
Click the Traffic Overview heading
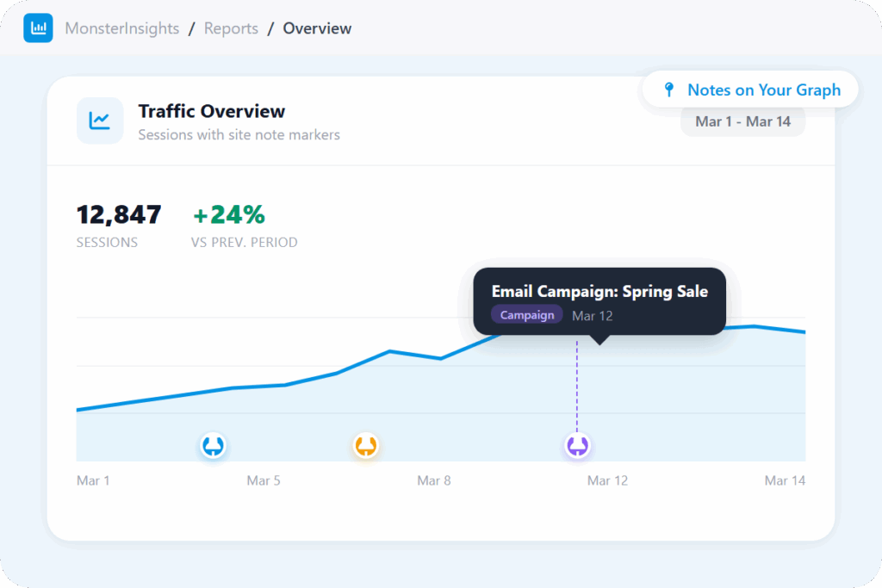click(212, 111)
